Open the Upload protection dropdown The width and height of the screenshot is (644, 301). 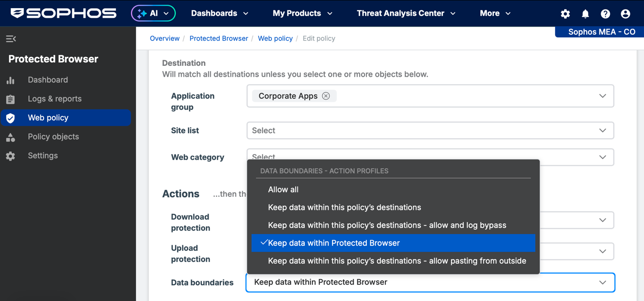click(603, 251)
